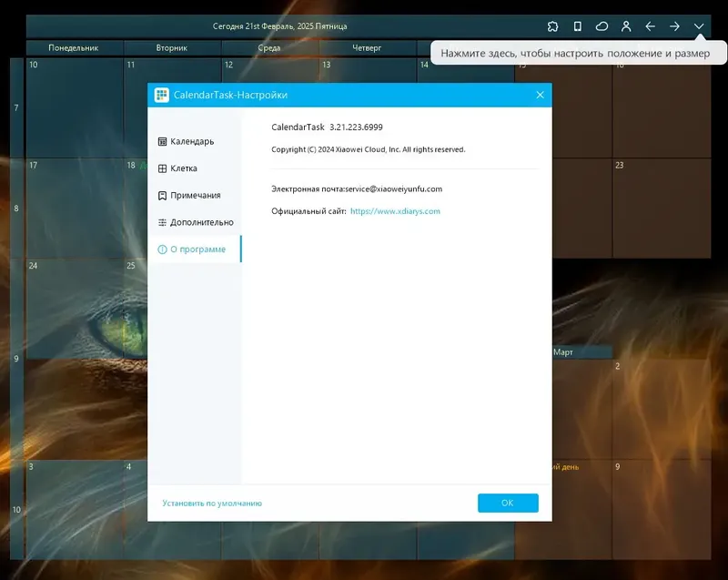Viewport: 728px width, 580px height.
Task: Open the https://www.xdiarys.com link
Action: 395,211
